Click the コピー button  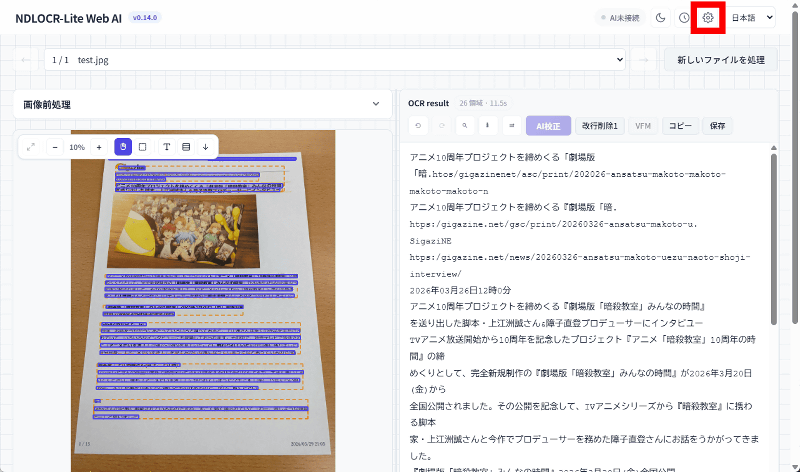pyautogui.click(x=680, y=126)
